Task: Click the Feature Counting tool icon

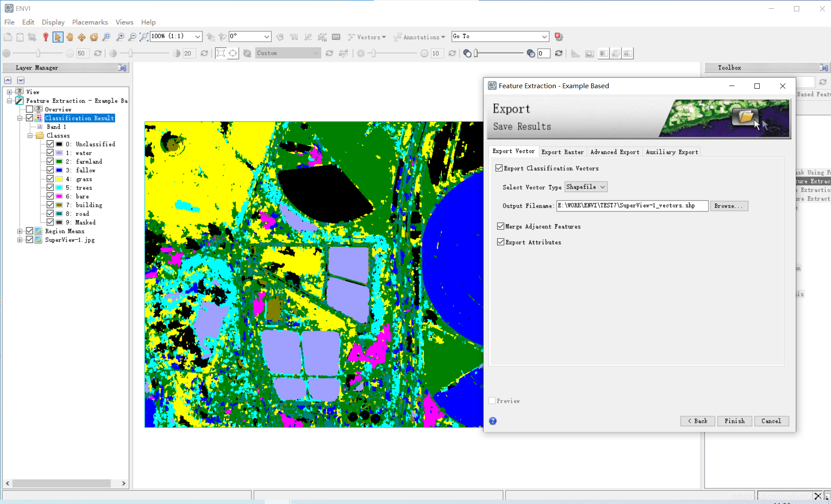Action: pyautogui.click(x=336, y=37)
